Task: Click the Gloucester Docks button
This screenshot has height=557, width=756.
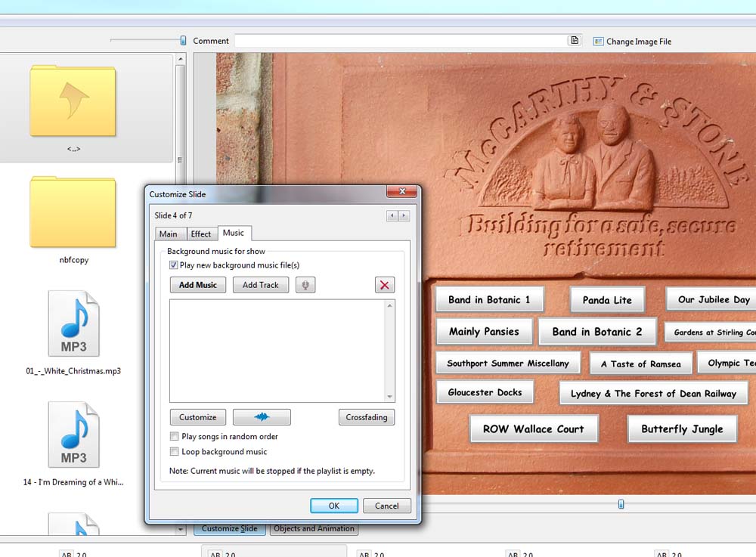Action: tap(485, 392)
